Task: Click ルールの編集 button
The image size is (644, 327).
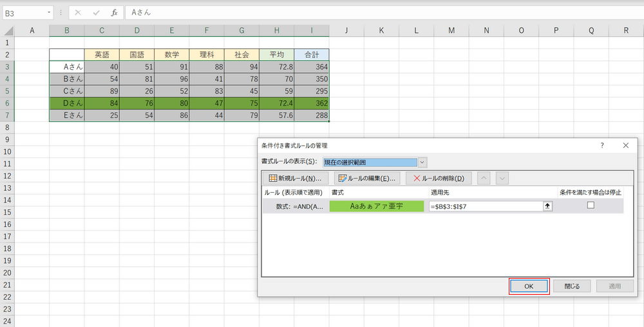Action: (x=367, y=178)
